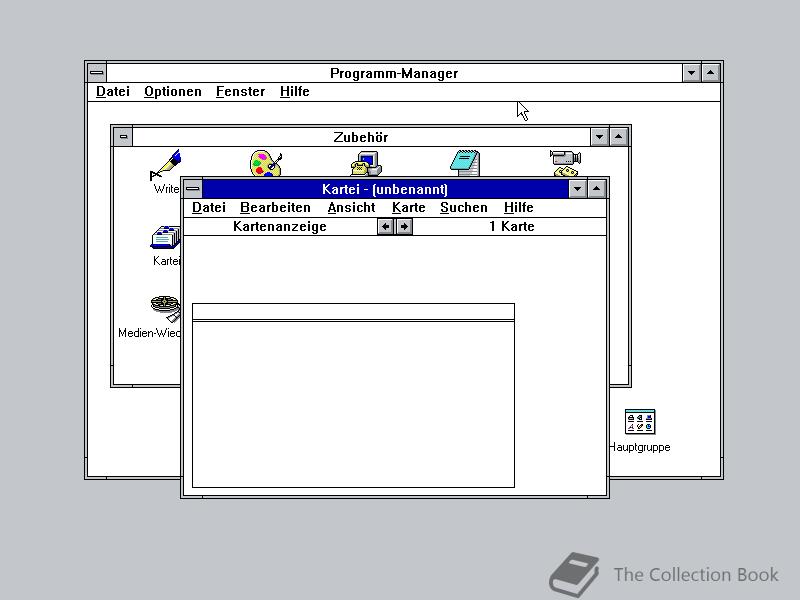The image size is (800, 600).
Task: Click the Programm-Manager title bar
Action: coord(394,73)
